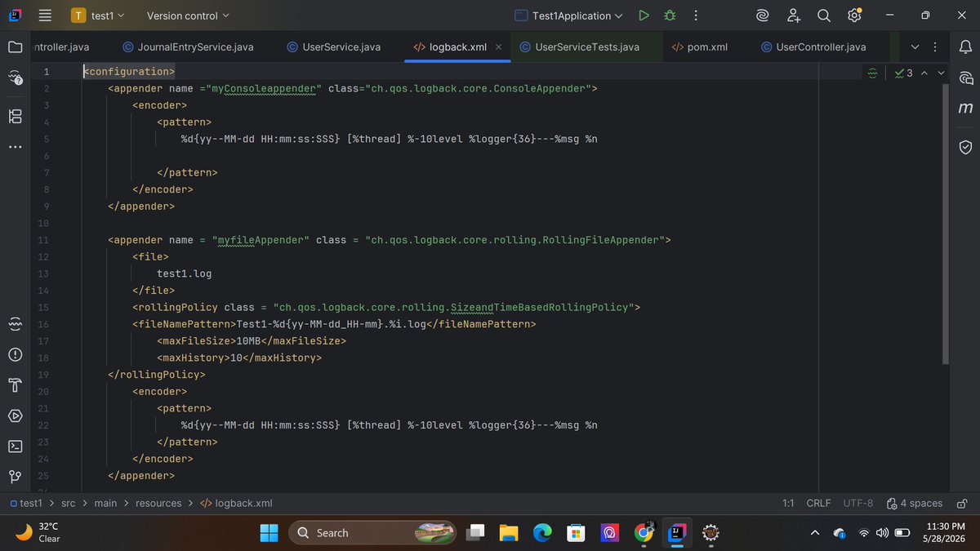This screenshot has height=551, width=980.
Task: Open Microsoft Edge from taskbar
Action: [x=542, y=533]
